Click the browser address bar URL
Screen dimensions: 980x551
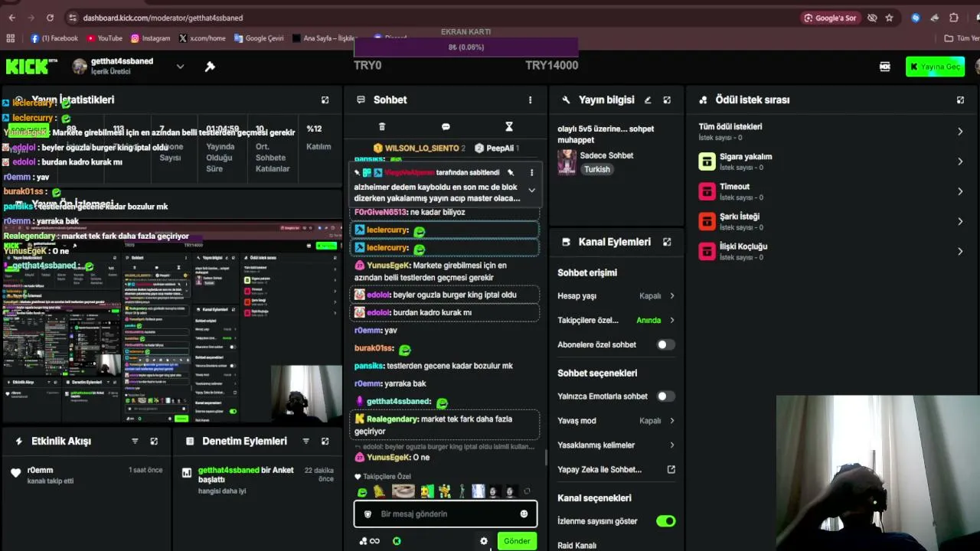[x=163, y=18]
